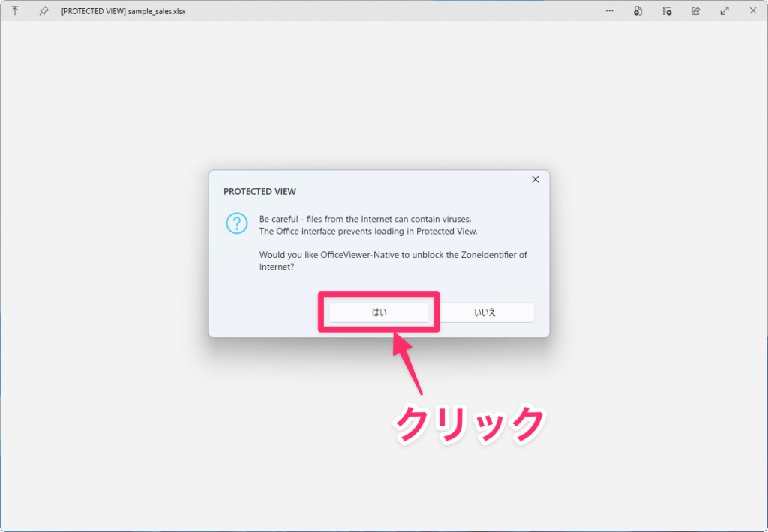The height and width of the screenshot is (532, 768).
Task: Click the pink クリック annotation label
Action: tap(469, 423)
